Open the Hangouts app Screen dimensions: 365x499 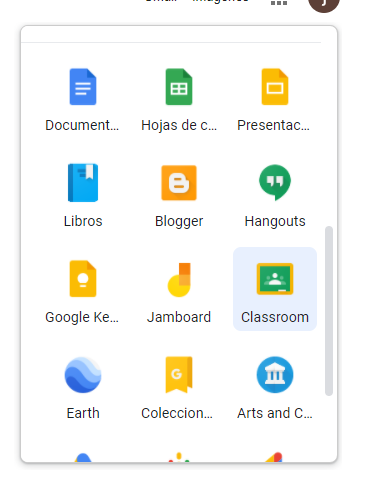[x=275, y=193]
